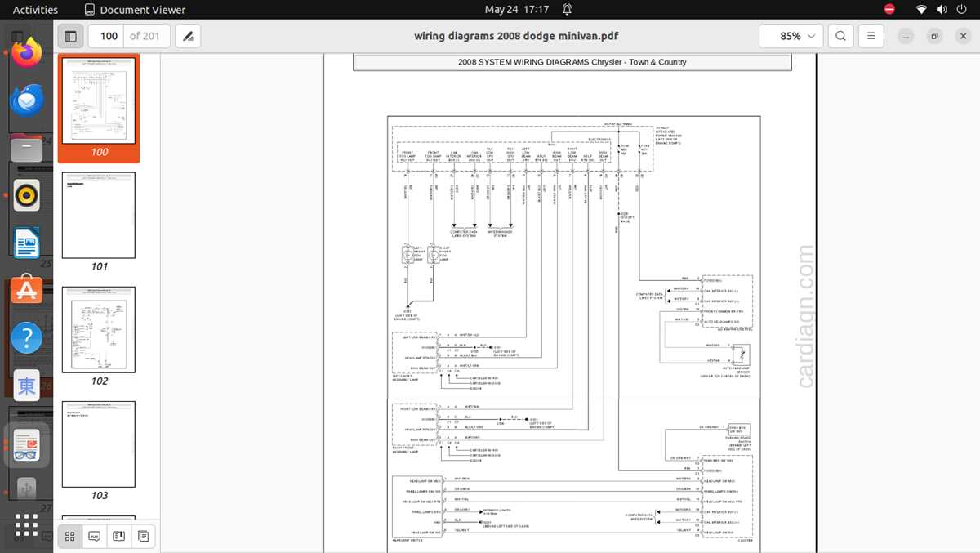
Task: Open the USB drive icon in dock
Action: click(x=26, y=488)
